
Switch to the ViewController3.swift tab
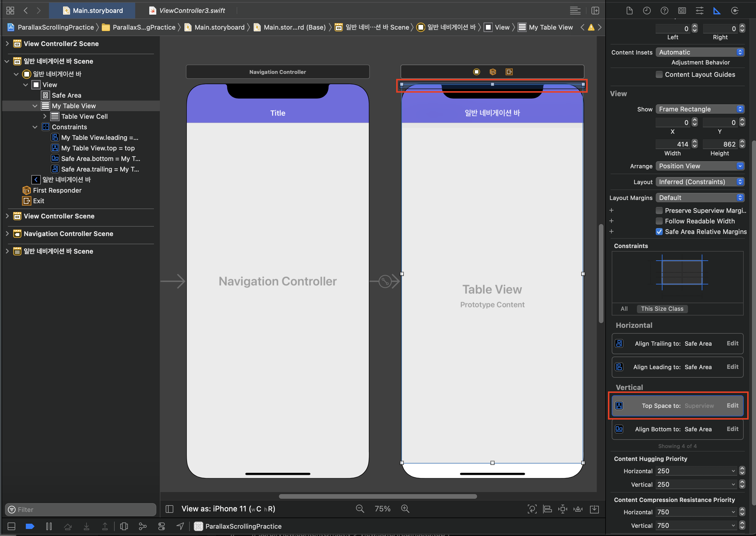click(x=192, y=11)
